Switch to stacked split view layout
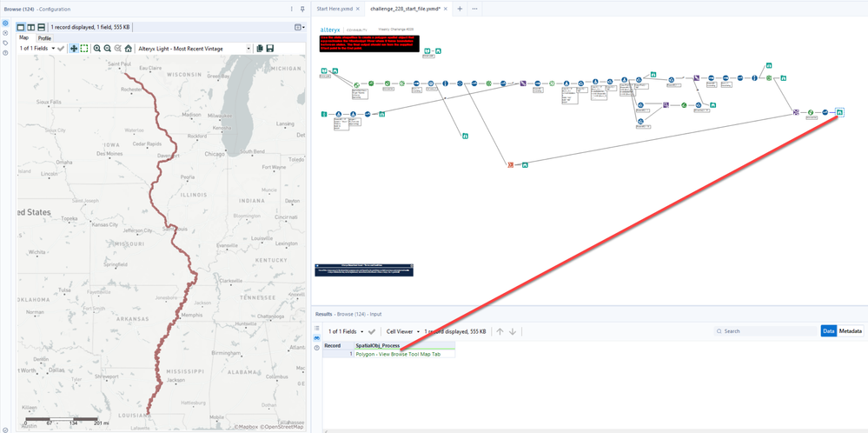The image size is (868, 433). click(42, 27)
